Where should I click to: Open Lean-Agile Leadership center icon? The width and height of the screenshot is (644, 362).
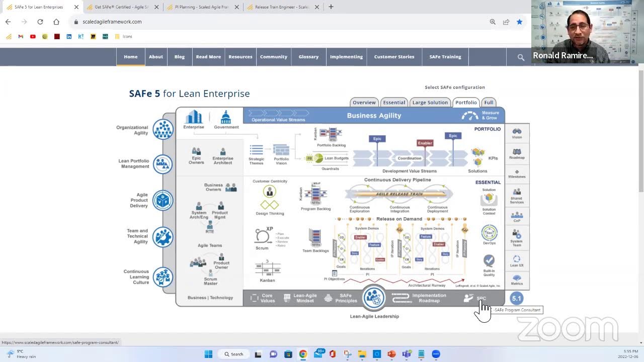click(x=374, y=297)
